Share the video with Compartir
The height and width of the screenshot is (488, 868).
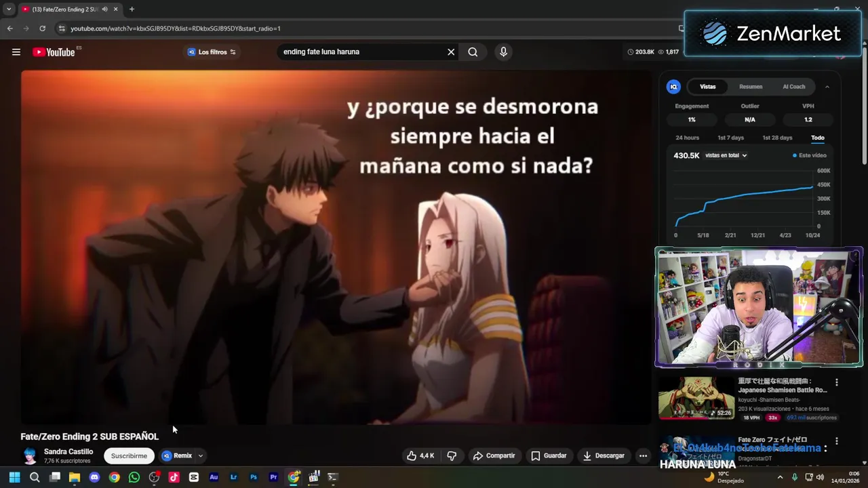[494, 455]
